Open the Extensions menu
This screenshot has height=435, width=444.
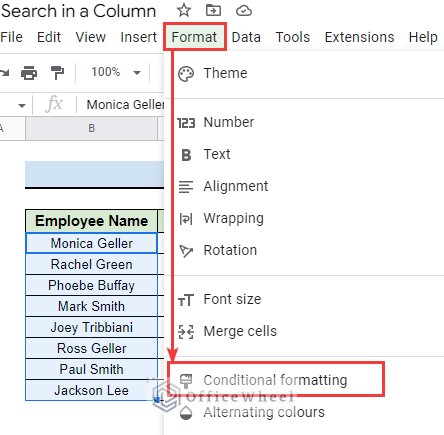359,37
